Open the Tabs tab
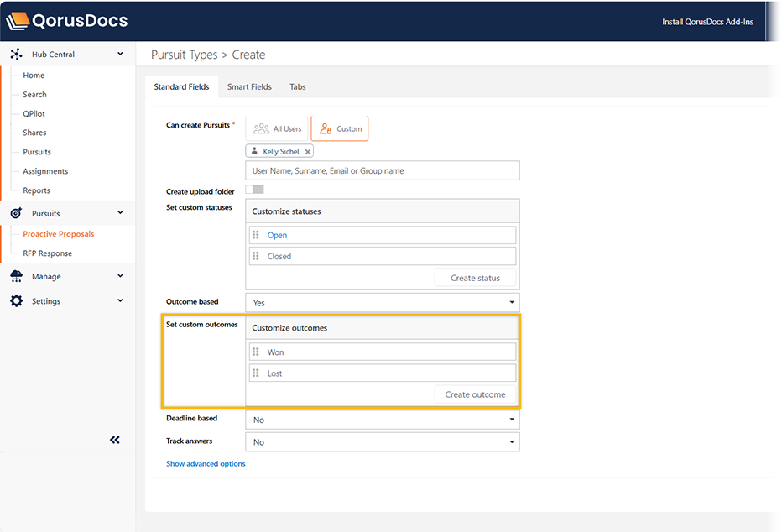The height and width of the screenshot is (532, 782). click(x=298, y=87)
